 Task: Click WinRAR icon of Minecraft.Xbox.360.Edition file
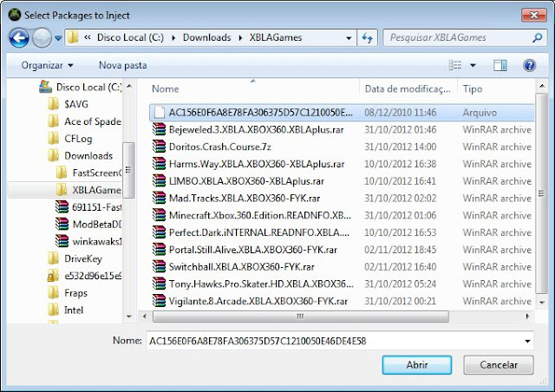coord(160,215)
